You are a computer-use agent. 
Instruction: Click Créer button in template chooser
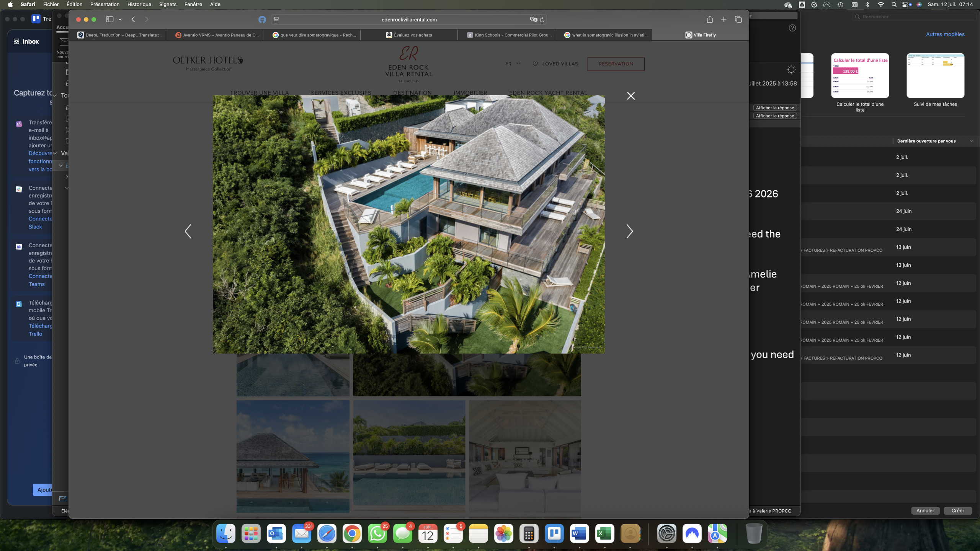click(x=958, y=511)
